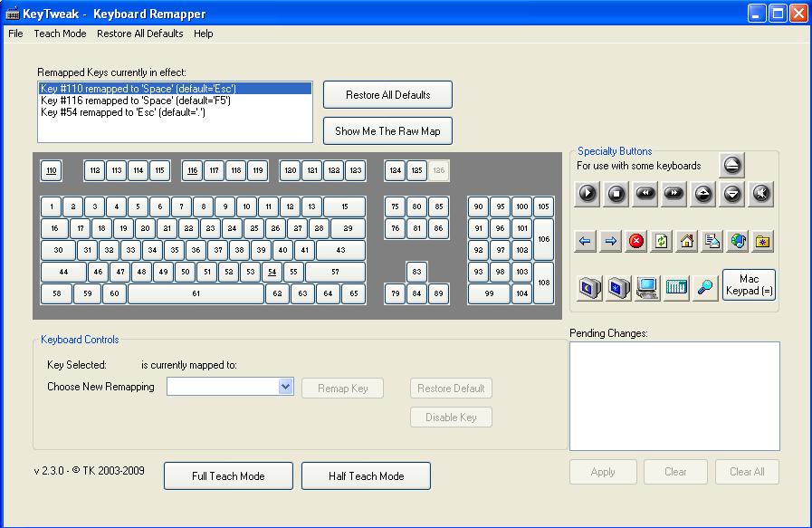Select the Browser Home specialty button
The image size is (812, 528).
(687, 241)
